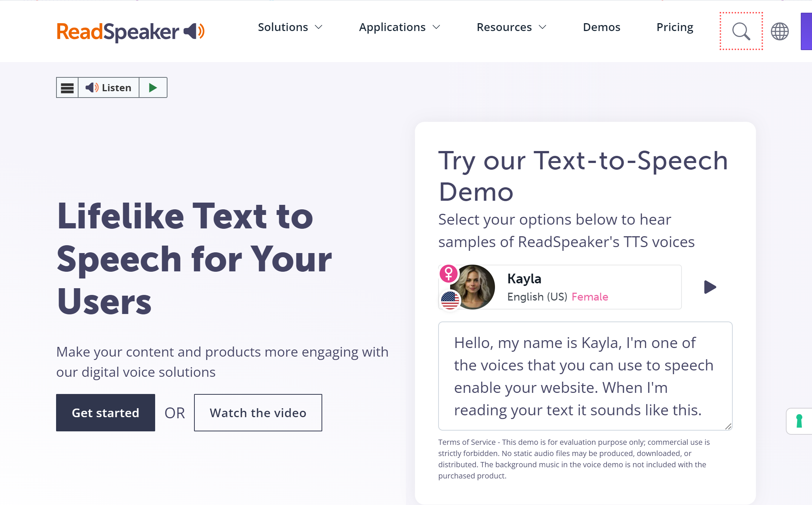
Task: Open the Pricing page
Action: pos(674,27)
